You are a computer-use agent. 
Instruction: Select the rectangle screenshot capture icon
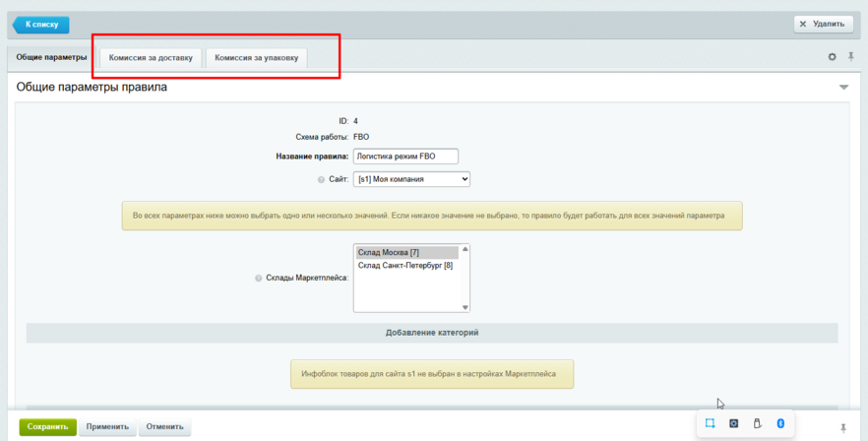(x=710, y=423)
